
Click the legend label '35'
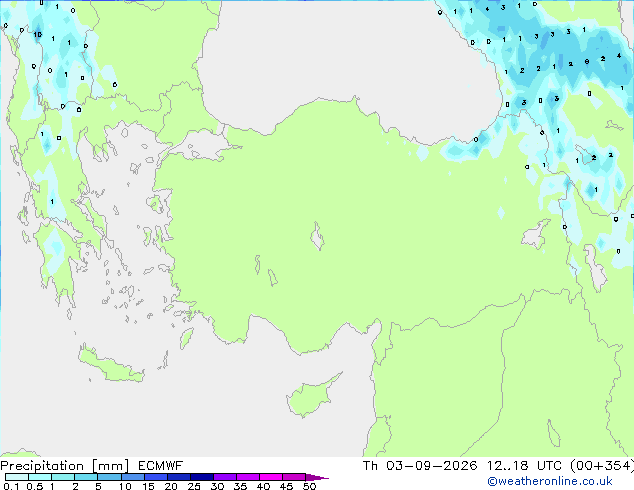(x=240, y=486)
